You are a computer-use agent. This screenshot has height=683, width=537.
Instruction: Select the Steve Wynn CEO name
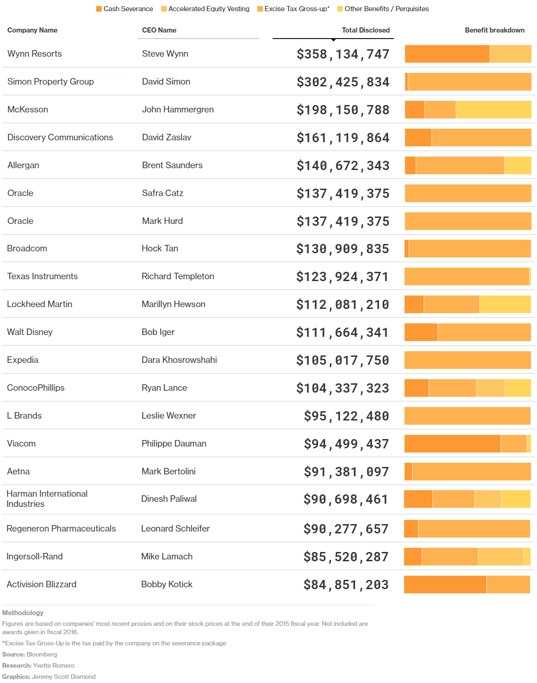click(165, 54)
